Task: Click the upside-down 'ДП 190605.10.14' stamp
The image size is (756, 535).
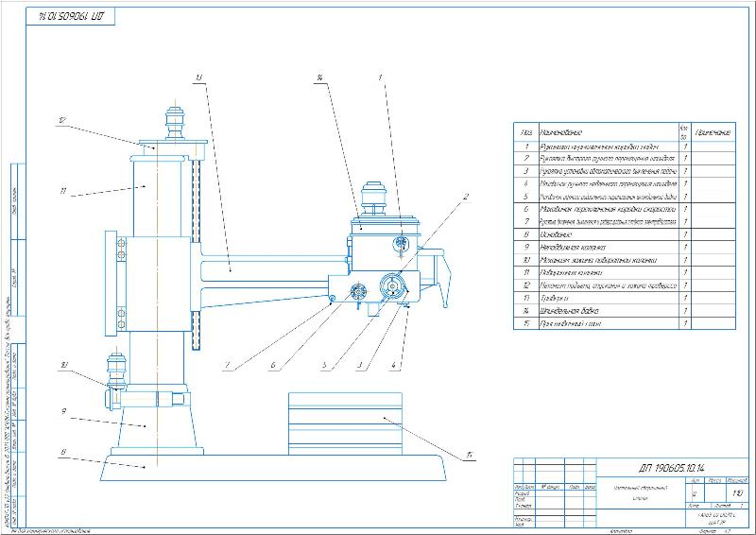Action: click(x=70, y=16)
